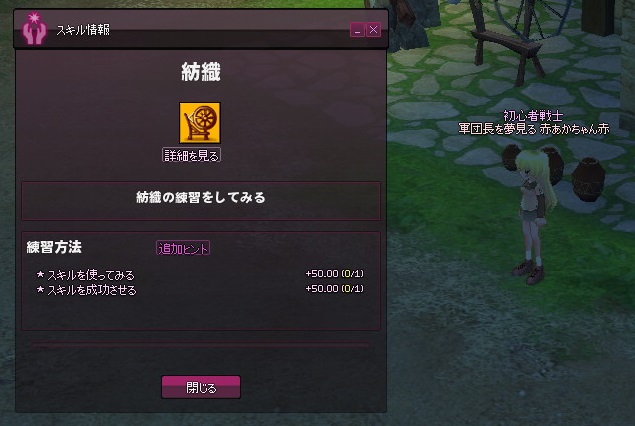Screen dimensions: 635x426
Task: Click the 閉じる button
Action: click(201, 387)
